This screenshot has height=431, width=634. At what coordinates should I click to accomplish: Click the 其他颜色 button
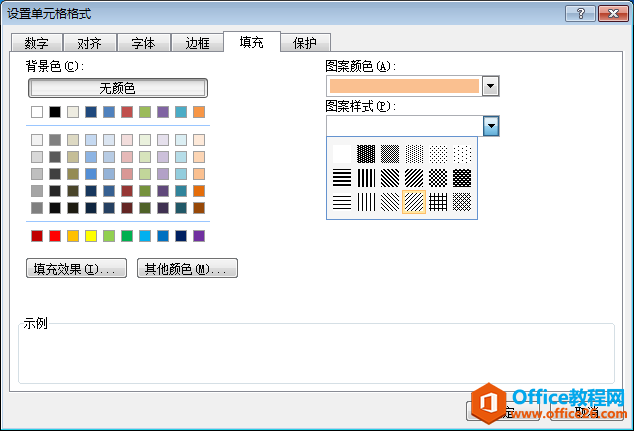point(187,268)
